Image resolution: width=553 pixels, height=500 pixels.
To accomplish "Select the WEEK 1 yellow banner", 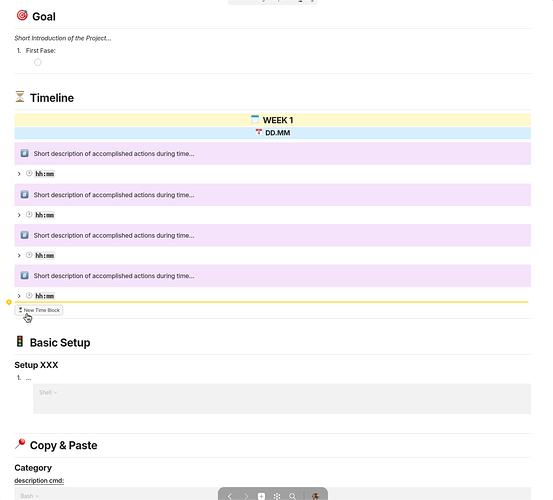I will tap(273, 120).
